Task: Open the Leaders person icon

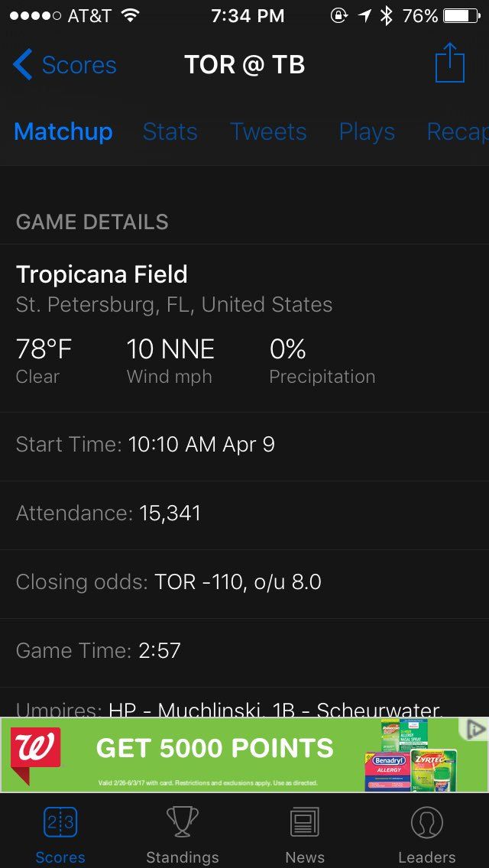Action: point(427,823)
